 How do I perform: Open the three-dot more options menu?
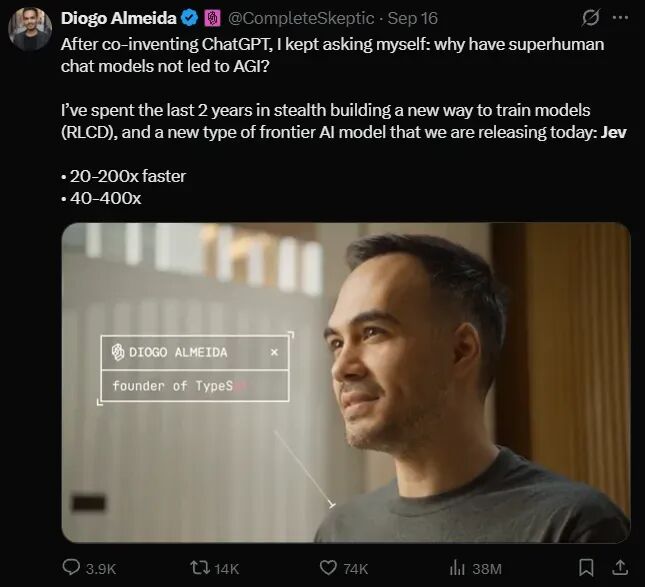tap(620, 18)
